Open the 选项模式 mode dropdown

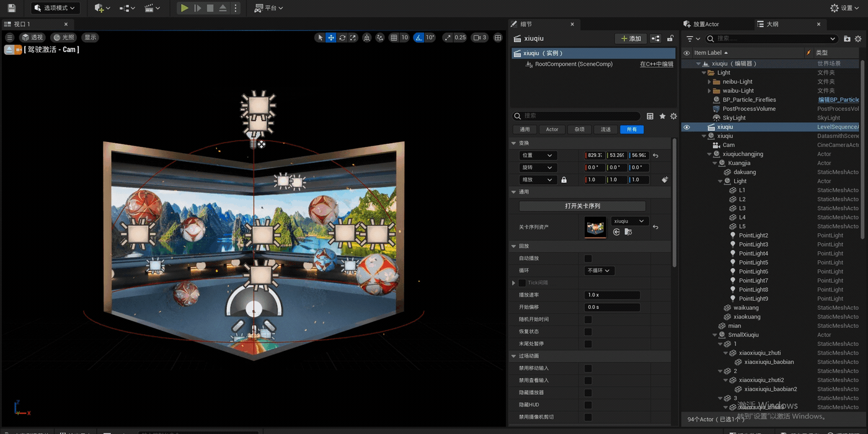tap(55, 8)
